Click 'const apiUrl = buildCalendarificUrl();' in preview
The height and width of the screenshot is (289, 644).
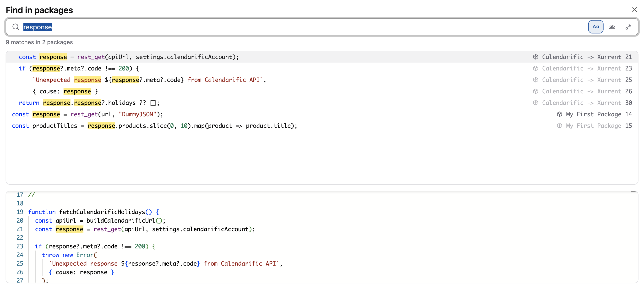coord(100,220)
